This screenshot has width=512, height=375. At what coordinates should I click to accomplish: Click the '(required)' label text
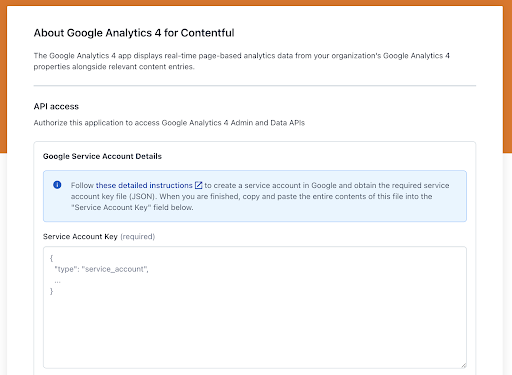138,237
